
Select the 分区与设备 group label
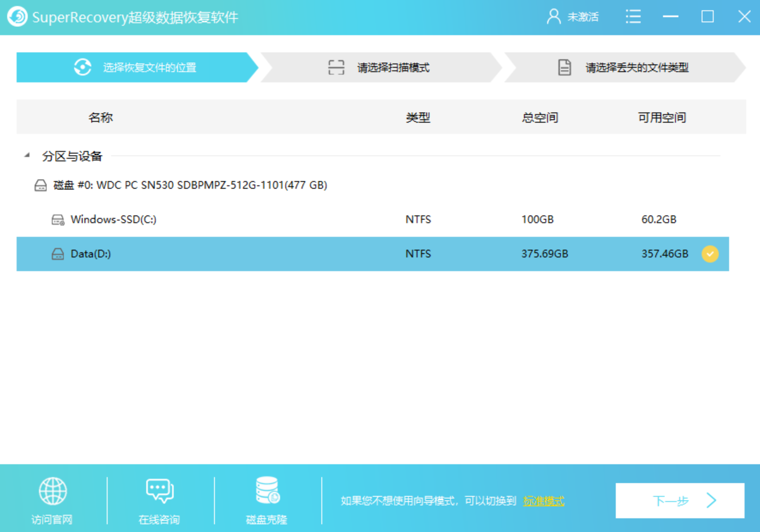pyautogui.click(x=72, y=156)
